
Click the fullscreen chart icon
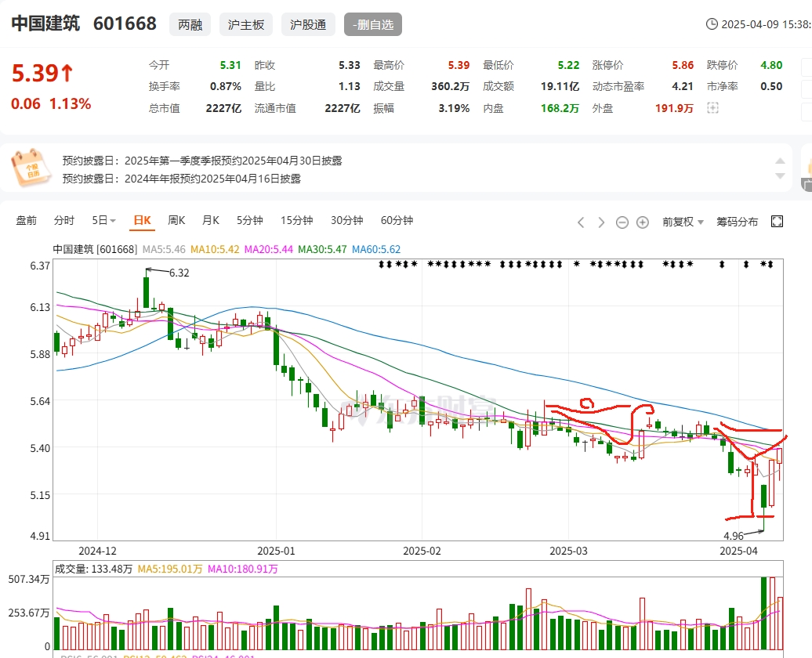click(777, 222)
